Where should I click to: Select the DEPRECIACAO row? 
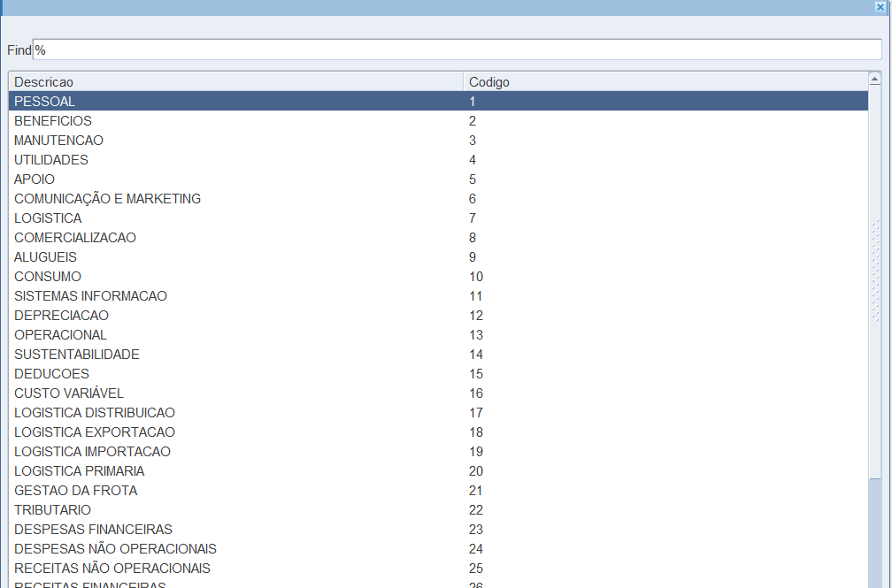(438, 315)
